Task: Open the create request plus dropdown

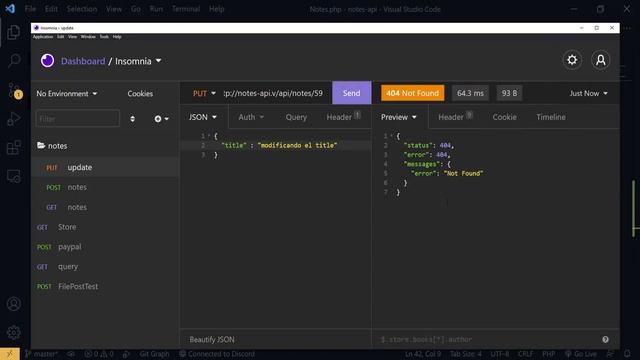Action: [161, 119]
